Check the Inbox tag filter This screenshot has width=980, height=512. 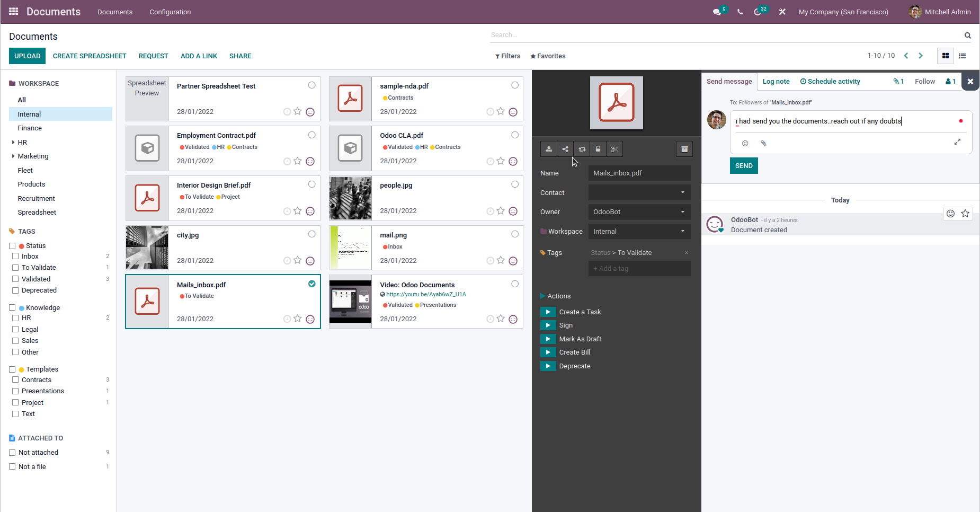tap(15, 257)
